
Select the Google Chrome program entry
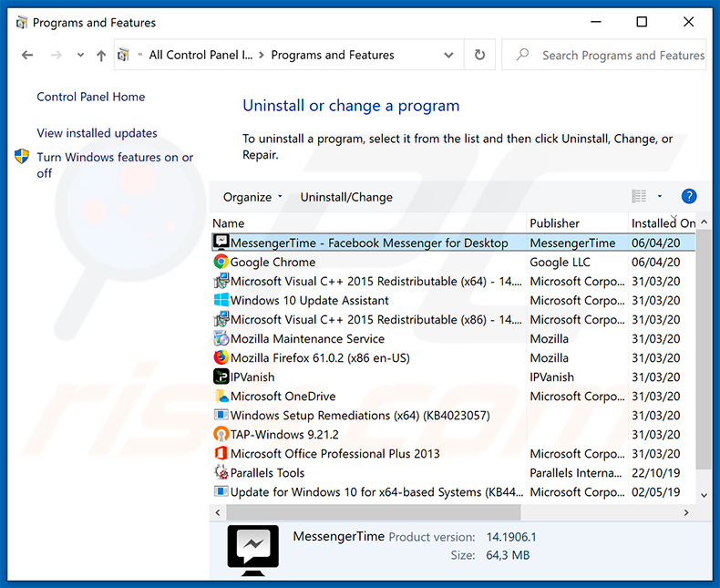273,262
